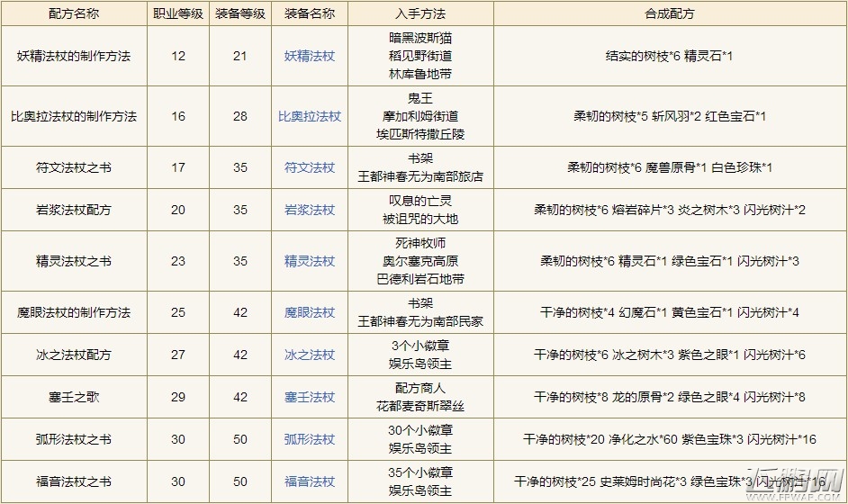
Task: Select the 福音法杖之书 recipe name cell
Action: [x=74, y=481]
